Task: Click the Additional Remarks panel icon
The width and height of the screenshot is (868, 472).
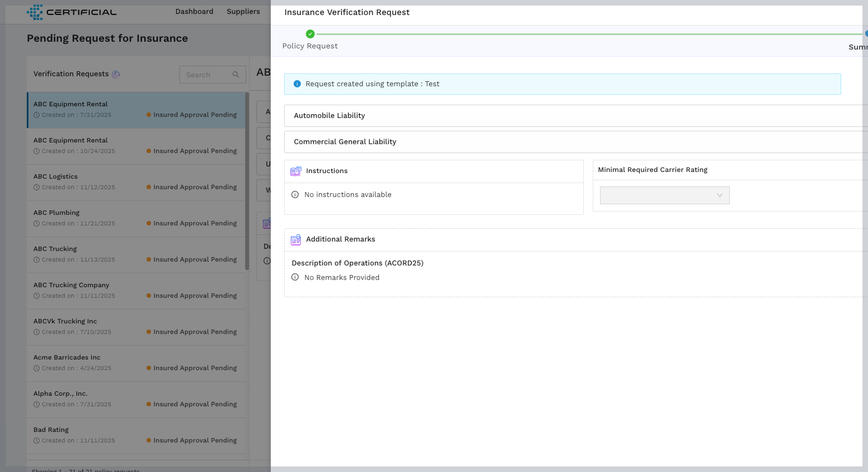Action: click(x=296, y=240)
